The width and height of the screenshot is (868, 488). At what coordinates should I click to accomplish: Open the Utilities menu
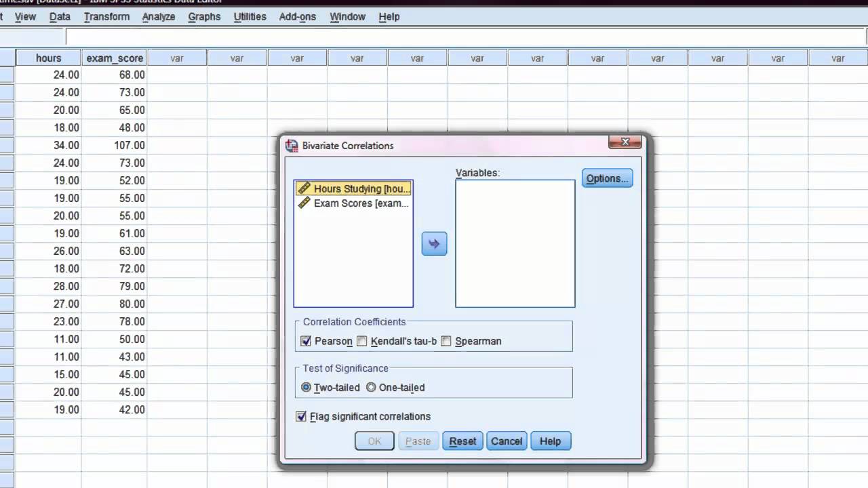250,16
